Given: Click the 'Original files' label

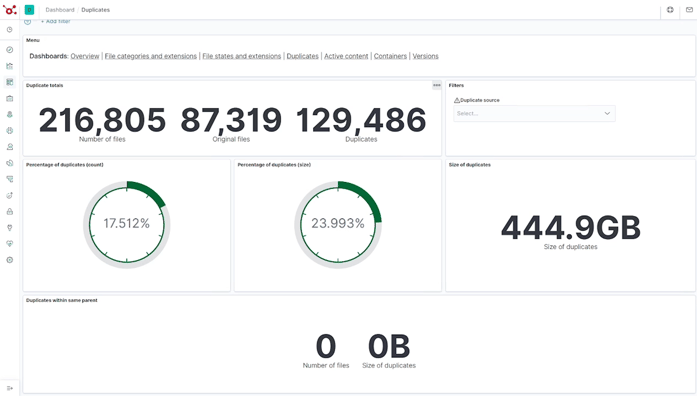Looking at the screenshot, I should (x=231, y=139).
